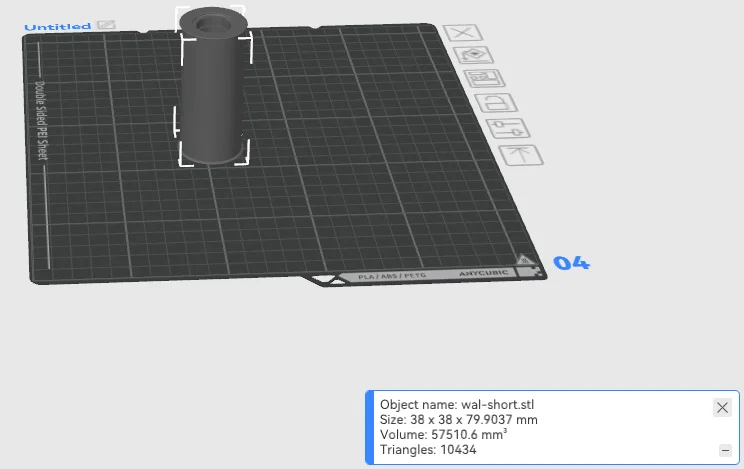Open plate settings sliders icon
The image size is (744, 469).
508,128
